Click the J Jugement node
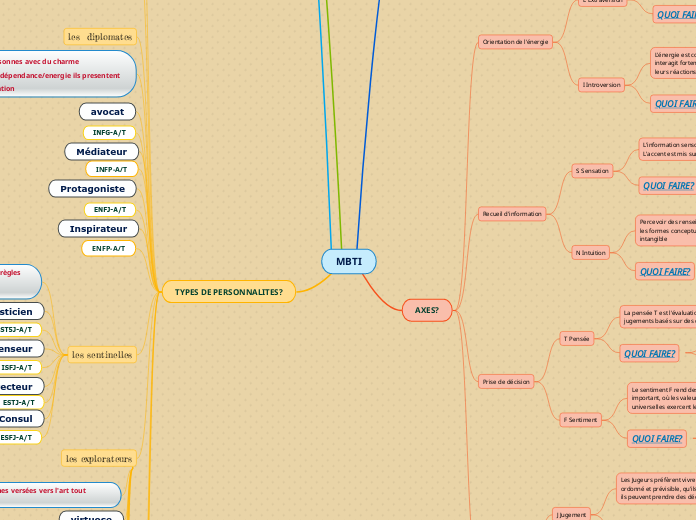The width and height of the screenshot is (696, 520). point(571,514)
